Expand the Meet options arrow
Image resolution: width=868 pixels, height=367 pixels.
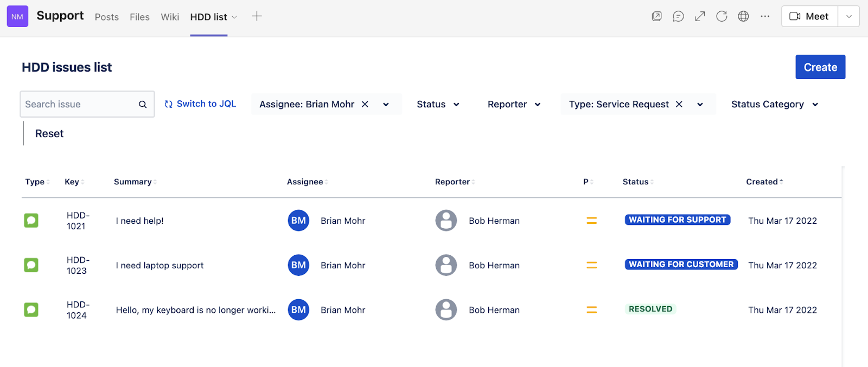point(848,16)
